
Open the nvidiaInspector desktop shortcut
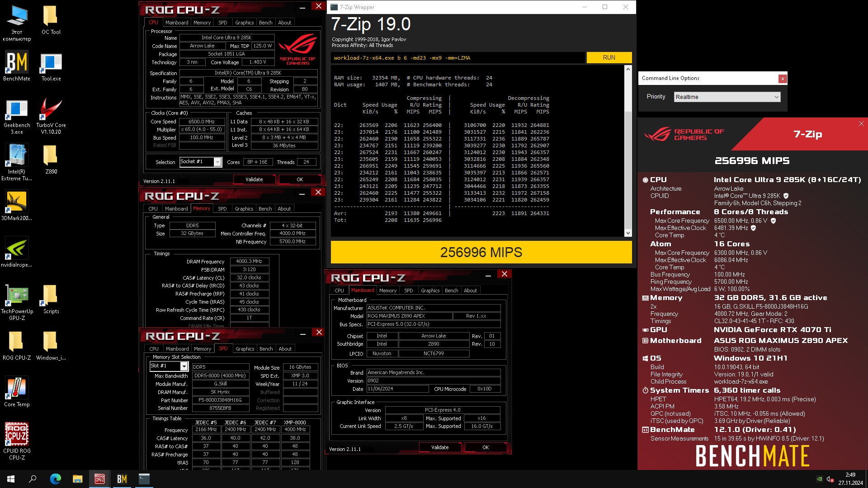tap(17, 252)
